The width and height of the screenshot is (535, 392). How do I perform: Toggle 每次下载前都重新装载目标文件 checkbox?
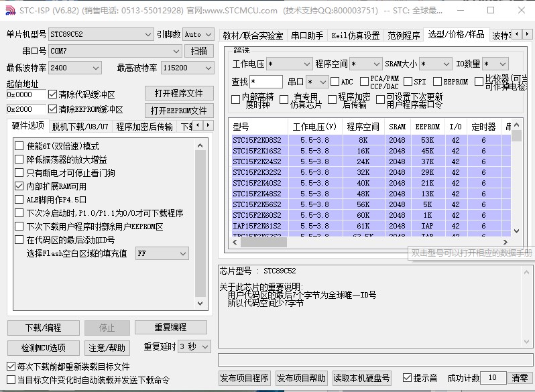[x=11, y=367]
